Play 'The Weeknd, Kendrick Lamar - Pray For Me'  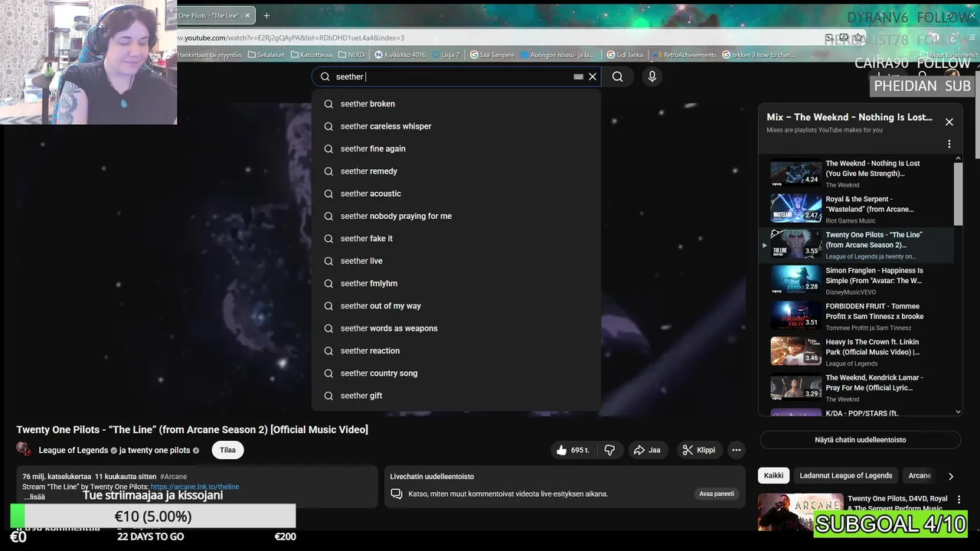point(856,388)
